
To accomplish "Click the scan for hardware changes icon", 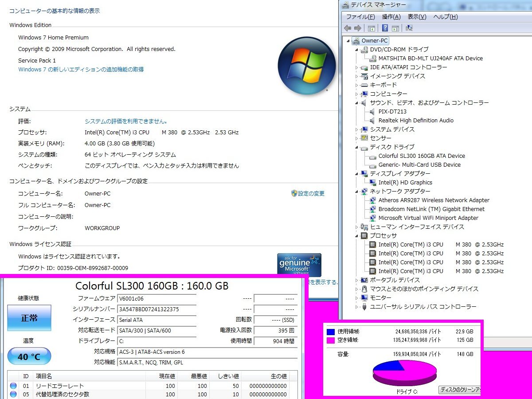I will [x=409, y=28].
